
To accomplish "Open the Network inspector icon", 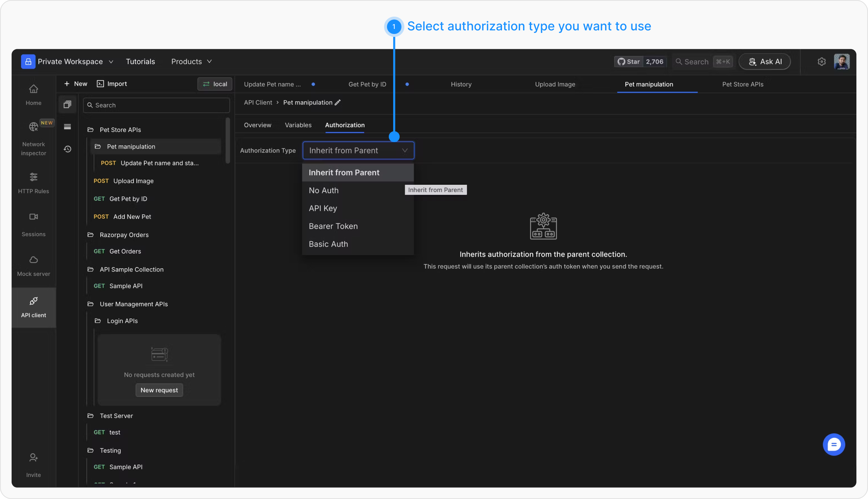I will click(33, 127).
